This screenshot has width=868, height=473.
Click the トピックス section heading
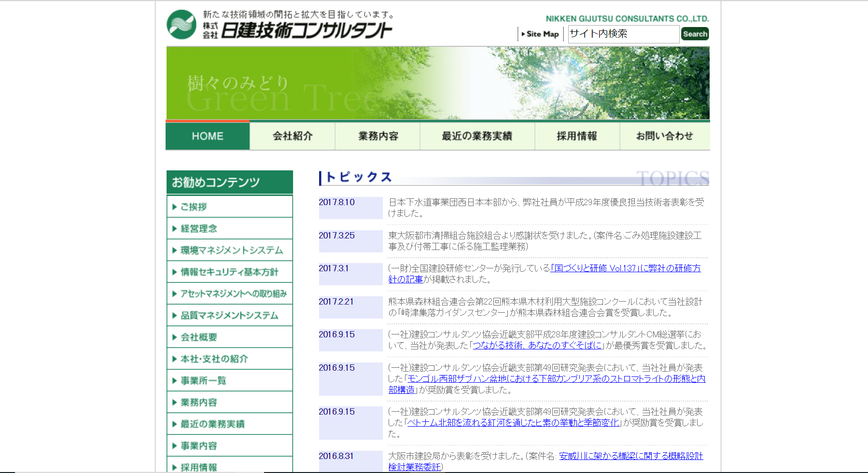[x=359, y=177]
